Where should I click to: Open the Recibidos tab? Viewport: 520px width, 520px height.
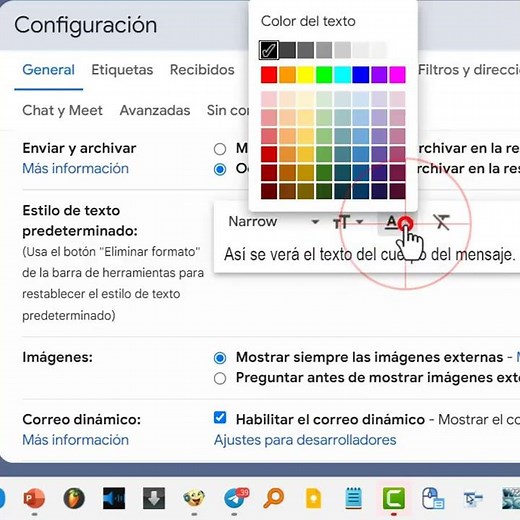click(202, 70)
